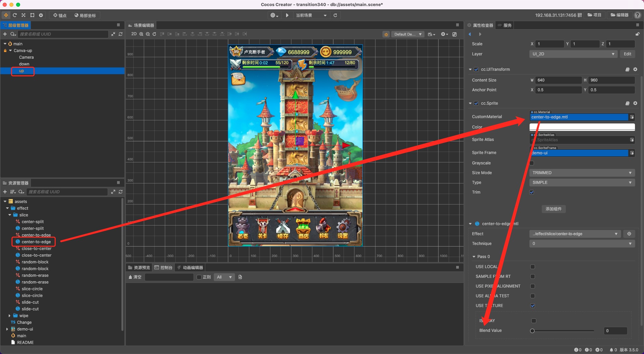Collapse all nodes in hierarchy
This screenshot has width=644, height=354.
pos(113,34)
